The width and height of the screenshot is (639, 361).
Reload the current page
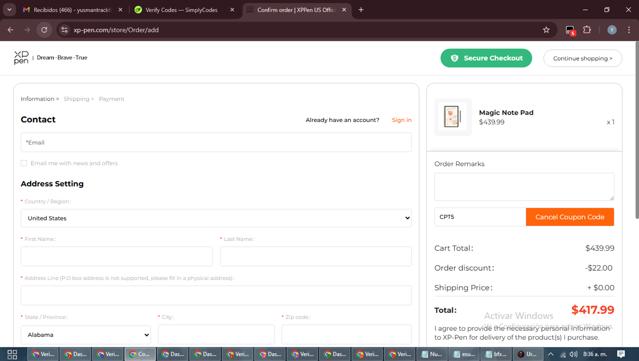pos(44,30)
